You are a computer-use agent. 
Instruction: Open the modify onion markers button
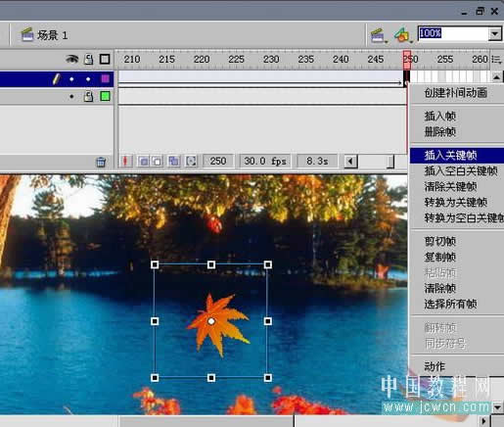[191, 161]
